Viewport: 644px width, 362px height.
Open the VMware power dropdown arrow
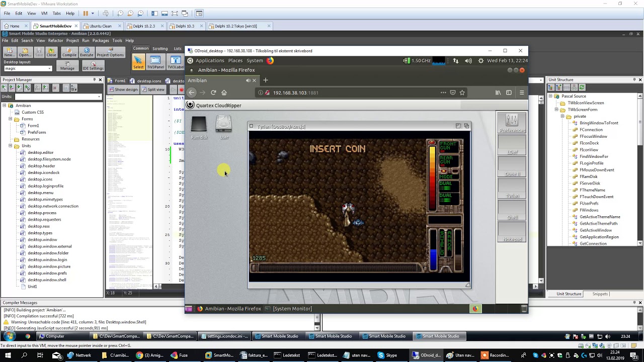(93, 13)
